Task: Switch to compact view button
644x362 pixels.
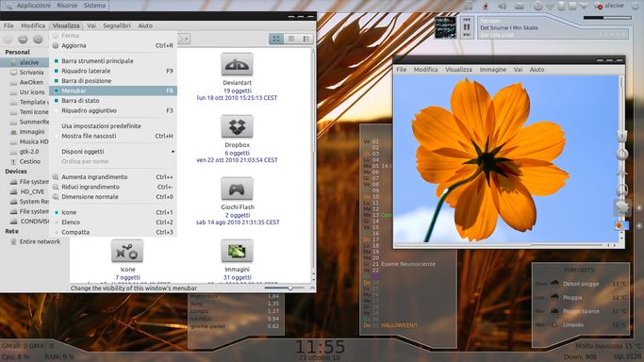Action: 306,39
